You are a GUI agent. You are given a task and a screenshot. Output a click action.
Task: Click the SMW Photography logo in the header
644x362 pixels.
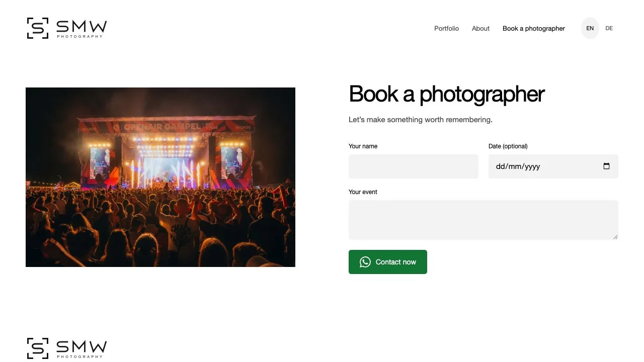(67, 28)
